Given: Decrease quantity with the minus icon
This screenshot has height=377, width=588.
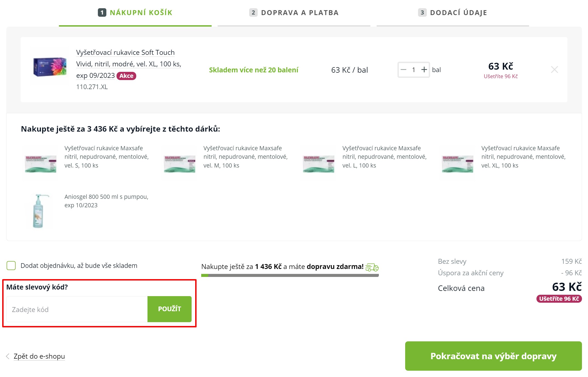Looking at the screenshot, I should pyautogui.click(x=403, y=70).
